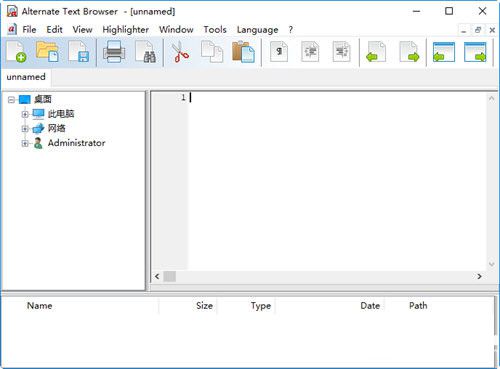Click the editor horizontal scrollbar right arrow

click(x=479, y=276)
